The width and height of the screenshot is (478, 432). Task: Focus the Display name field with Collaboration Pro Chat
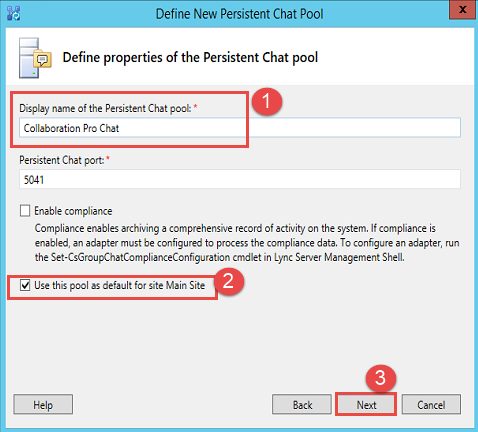[240, 128]
